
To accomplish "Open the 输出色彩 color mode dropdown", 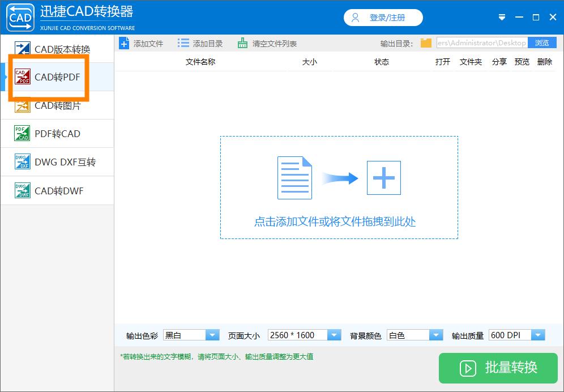I will click(x=212, y=335).
